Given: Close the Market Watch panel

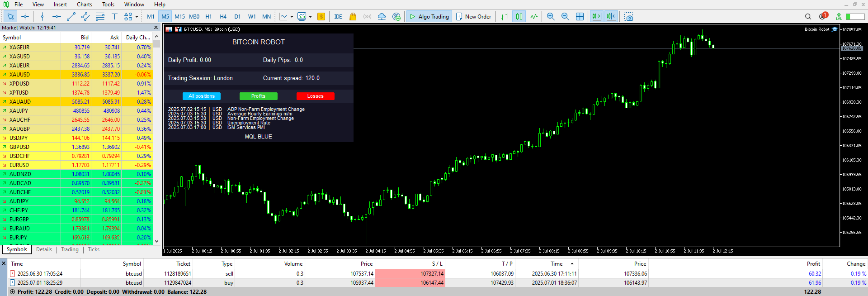Looking at the screenshot, I should pyautogui.click(x=156, y=28).
